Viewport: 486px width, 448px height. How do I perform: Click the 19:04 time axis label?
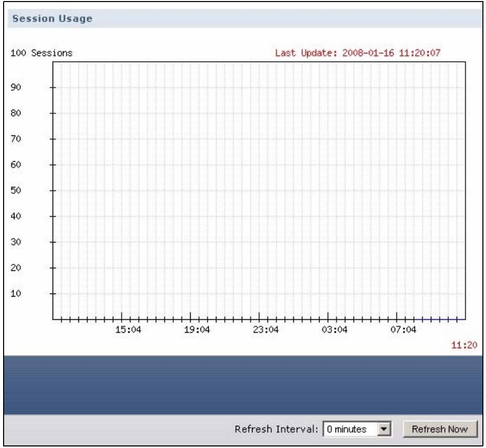(x=197, y=330)
